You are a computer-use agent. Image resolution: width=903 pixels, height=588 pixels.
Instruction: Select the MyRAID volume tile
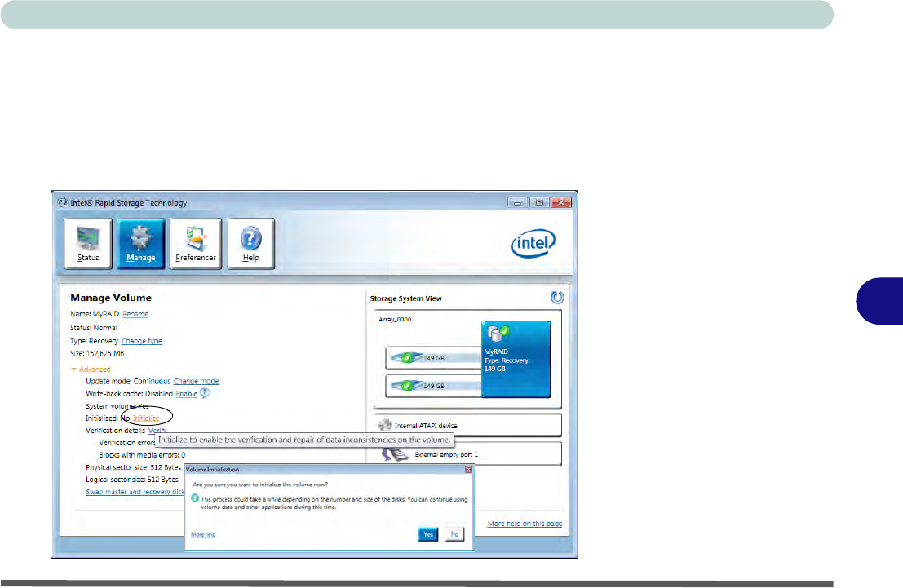coord(516,357)
